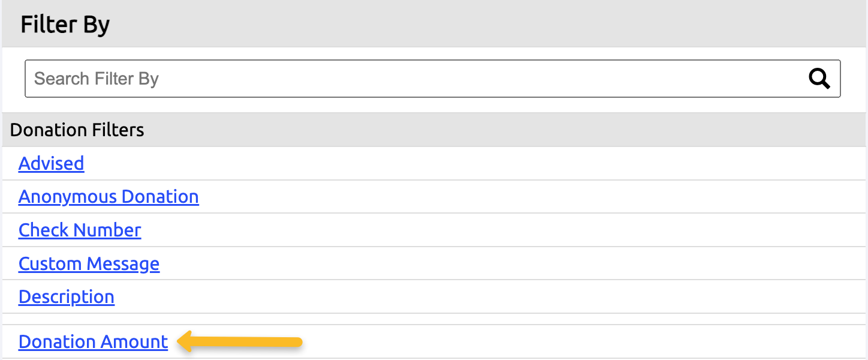Click the yellow arrow pointing at Donation Amount
The height and width of the screenshot is (360, 868).
(240, 342)
